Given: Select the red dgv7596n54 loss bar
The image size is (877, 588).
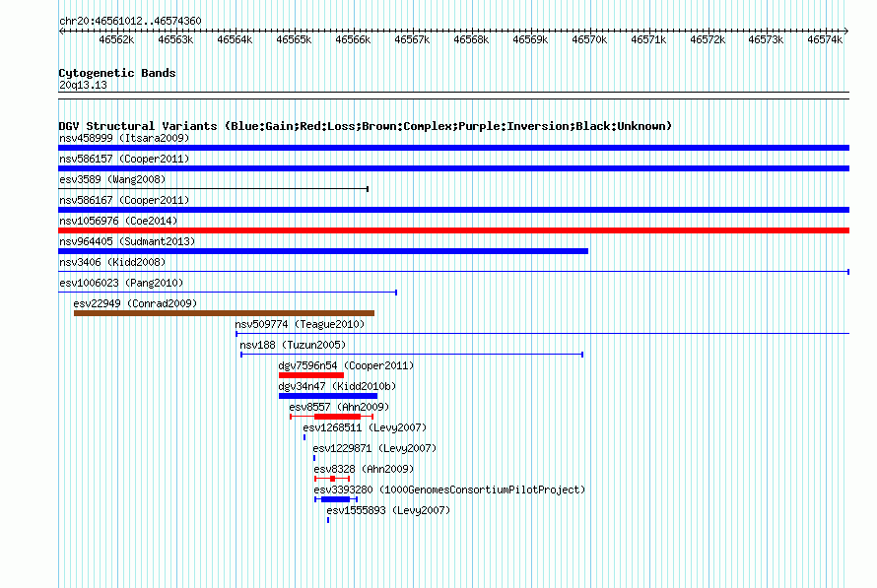Looking at the screenshot, I should coord(311,375).
